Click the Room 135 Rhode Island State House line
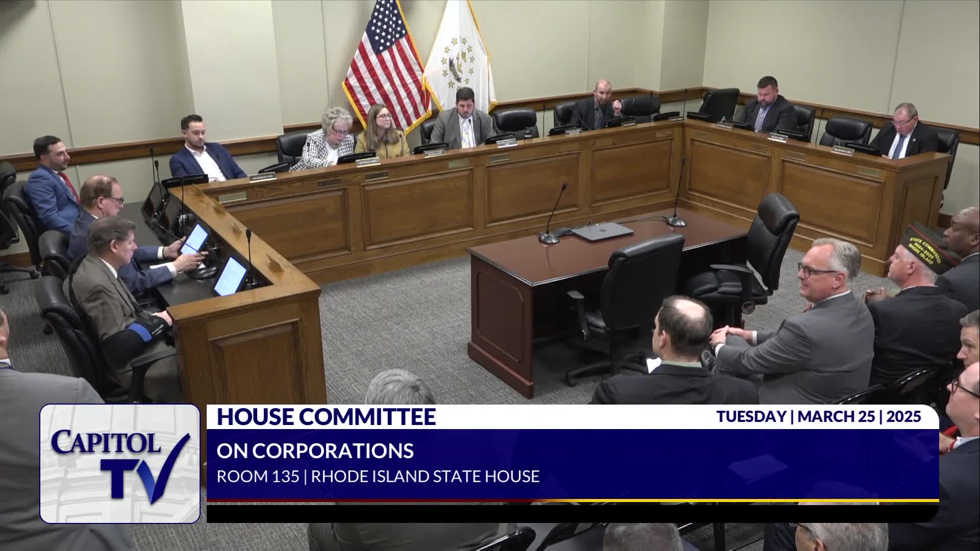 coord(378,476)
